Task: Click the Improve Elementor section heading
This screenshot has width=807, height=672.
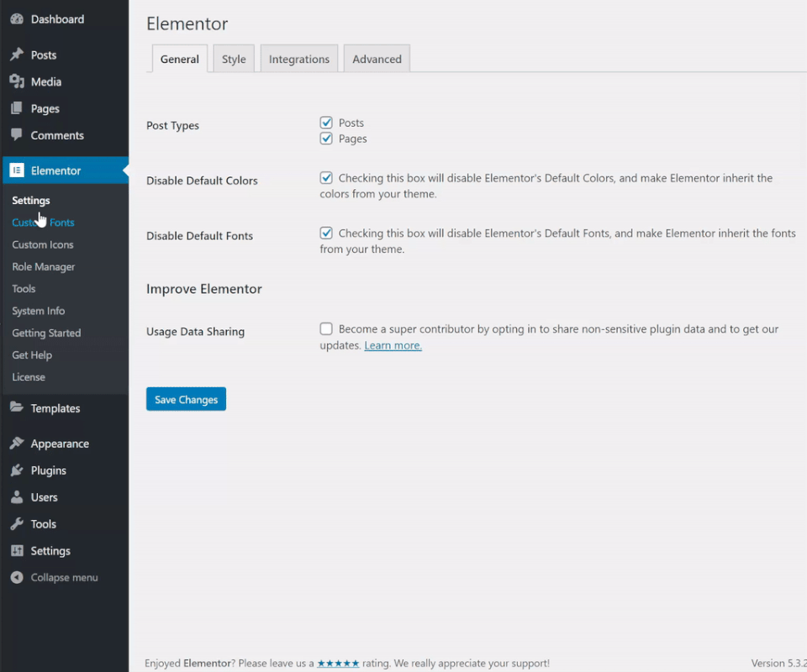Action: pos(203,289)
